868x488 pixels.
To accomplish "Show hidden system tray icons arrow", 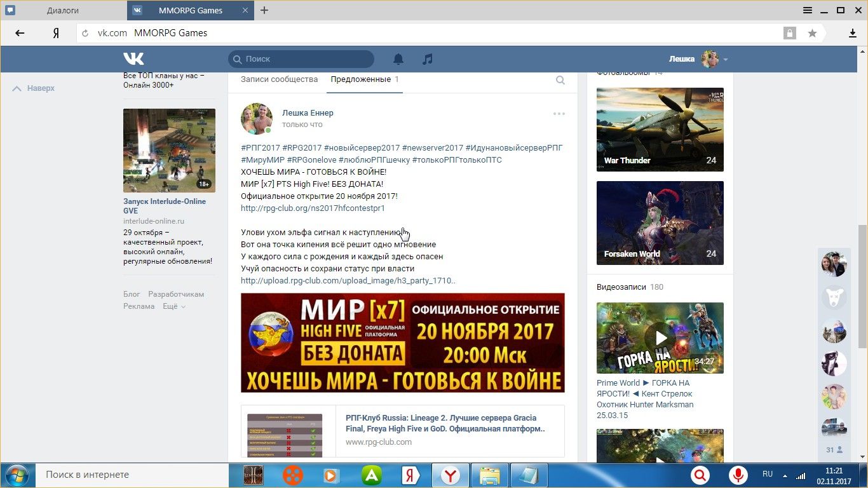I will (x=785, y=475).
